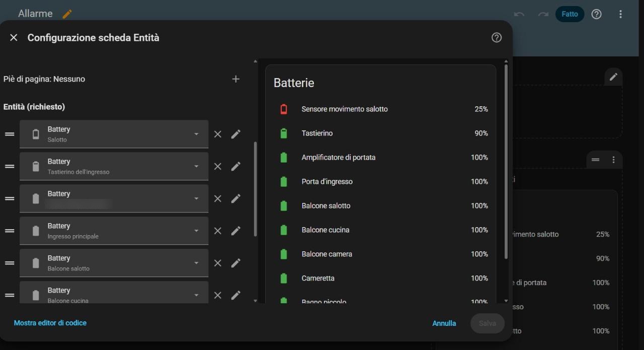Edit the Salotto battery entity
Viewport: 644px width, 350px height.
(235, 134)
